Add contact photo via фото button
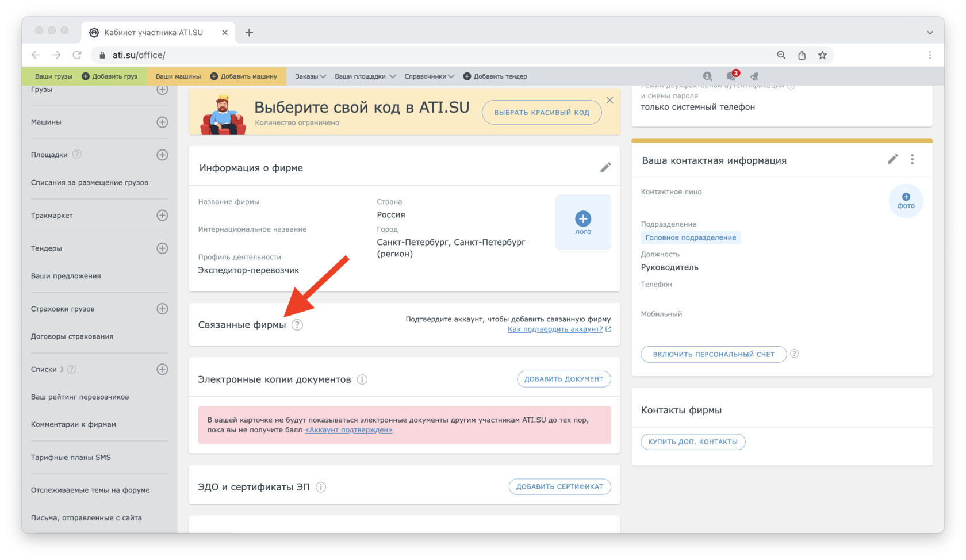This screenshot has width=966, height=560. 906,201
